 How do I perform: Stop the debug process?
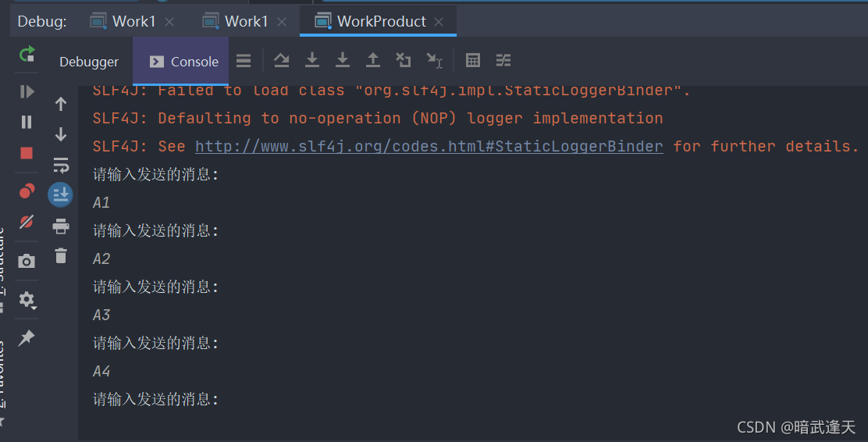[27, 153]
